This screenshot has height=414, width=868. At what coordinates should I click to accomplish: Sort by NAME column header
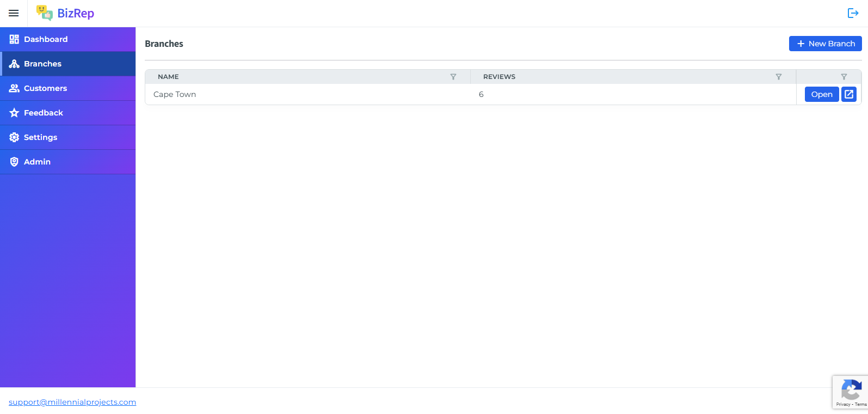pyautogui.click(x=168, y=77)
